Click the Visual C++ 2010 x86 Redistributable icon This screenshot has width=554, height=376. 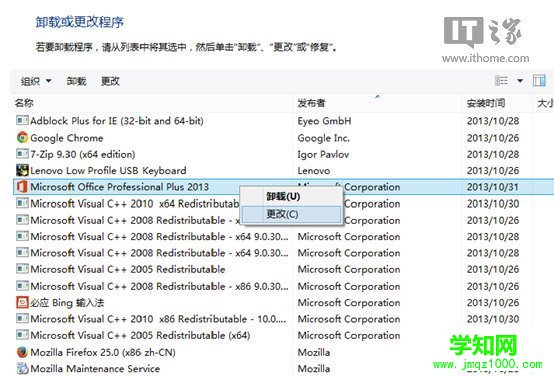point(22,319)
